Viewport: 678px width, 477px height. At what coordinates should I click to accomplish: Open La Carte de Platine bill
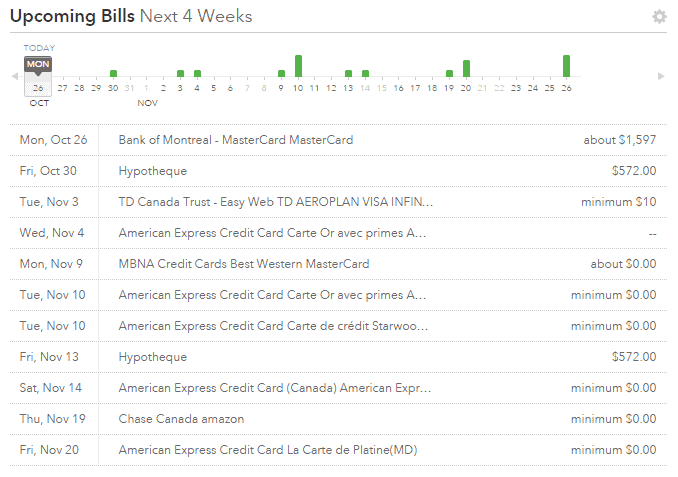(x=267, y=450)
